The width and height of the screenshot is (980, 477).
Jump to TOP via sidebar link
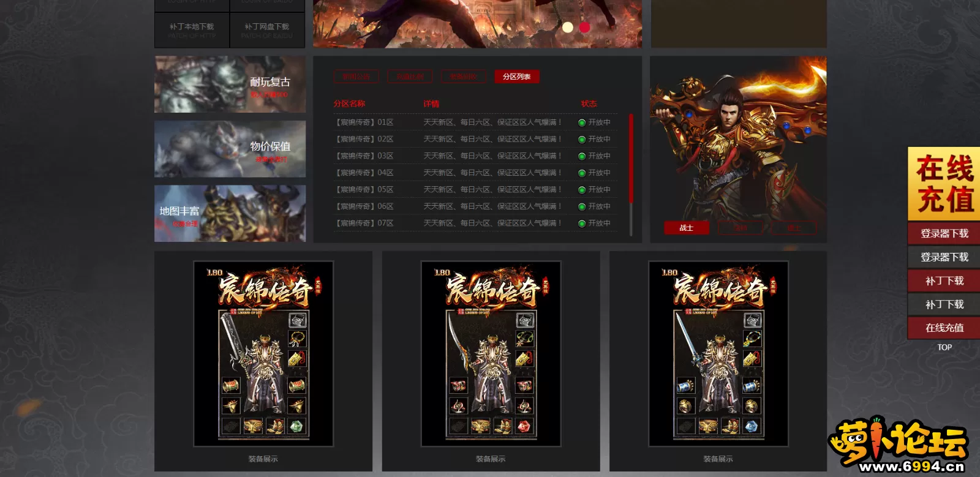tap(944, 347)
